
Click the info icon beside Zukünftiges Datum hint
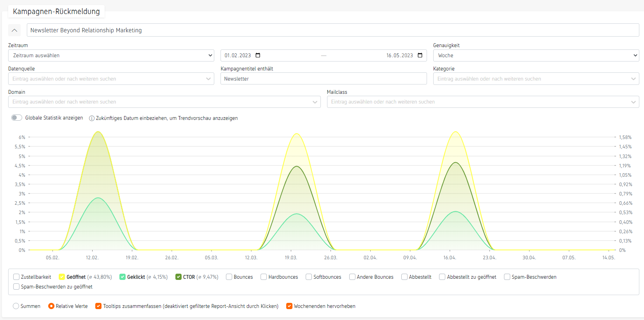click(92, 118)
